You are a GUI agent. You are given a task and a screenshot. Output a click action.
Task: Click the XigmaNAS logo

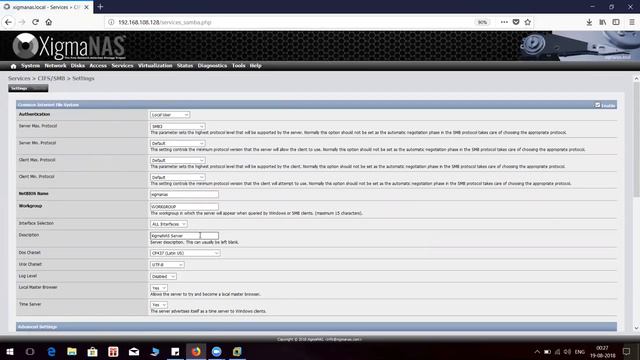pos(69,46)
